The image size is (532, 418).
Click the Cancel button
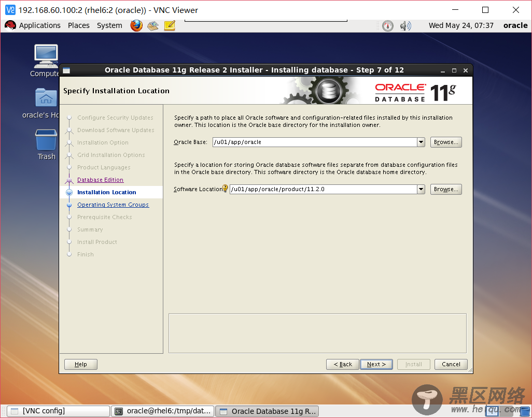pyautogui.click(x=451, y=364)
